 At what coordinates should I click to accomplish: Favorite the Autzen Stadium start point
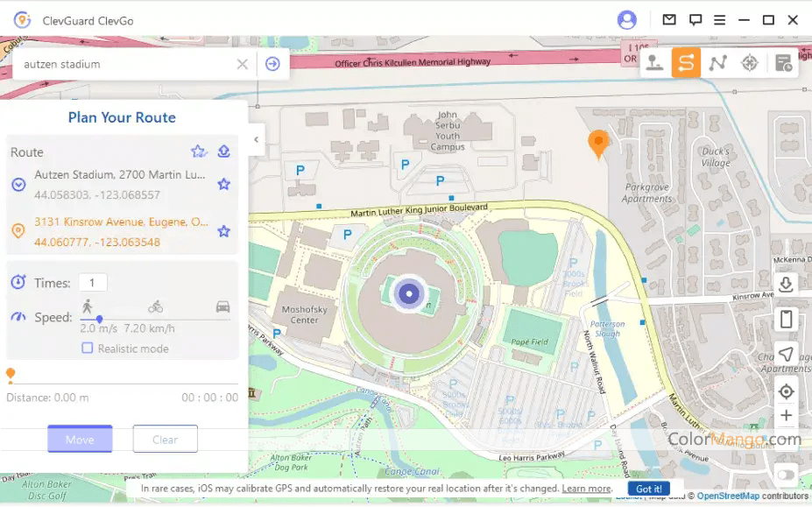tap(223, 184)
